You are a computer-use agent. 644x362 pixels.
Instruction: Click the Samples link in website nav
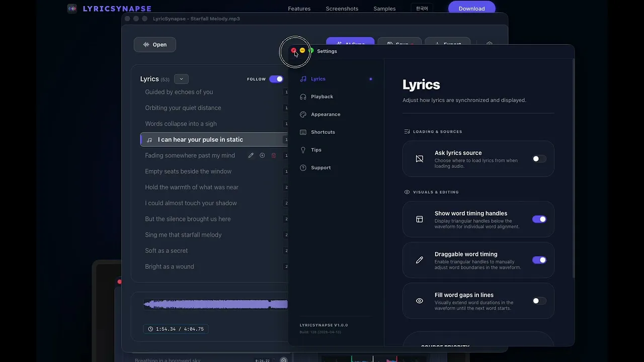pos(384,9)
